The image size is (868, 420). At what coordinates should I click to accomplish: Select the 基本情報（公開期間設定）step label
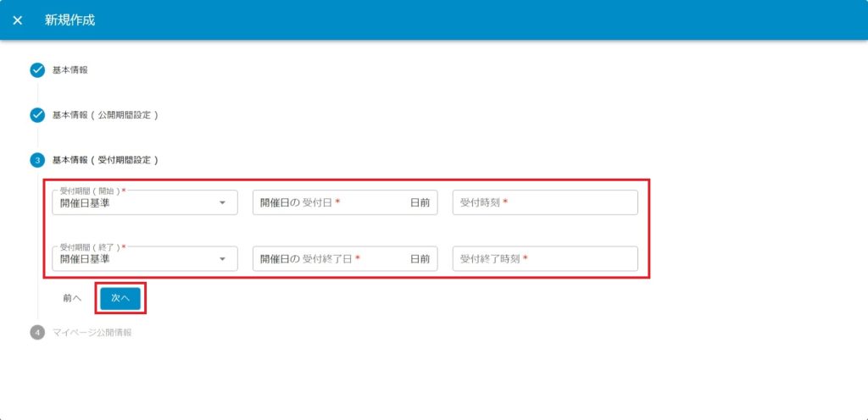click(105, 115)
